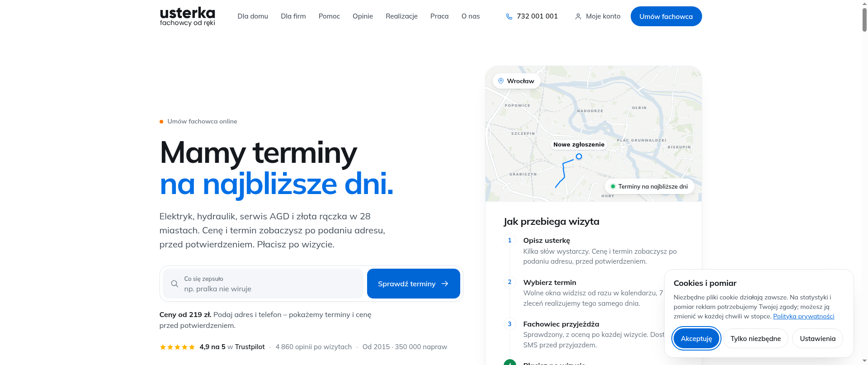Click the Umów fachowca online tagline

(202, 121)
